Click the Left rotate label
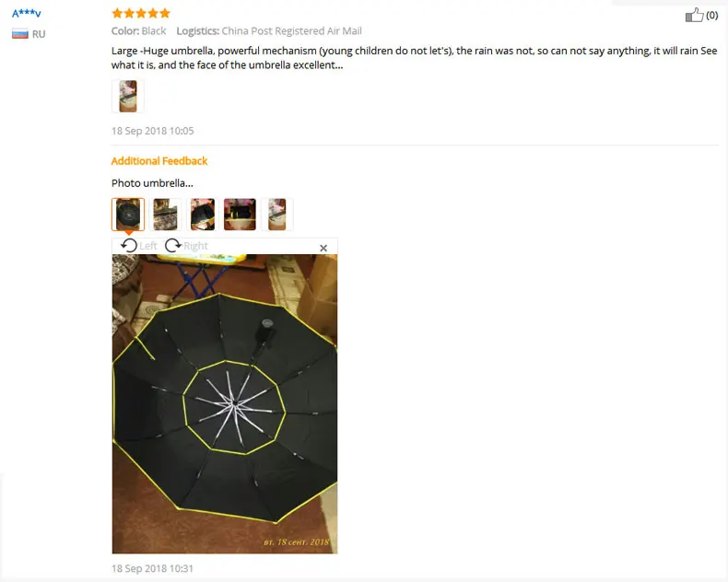 pyautogui.click(x=148, y=246)
